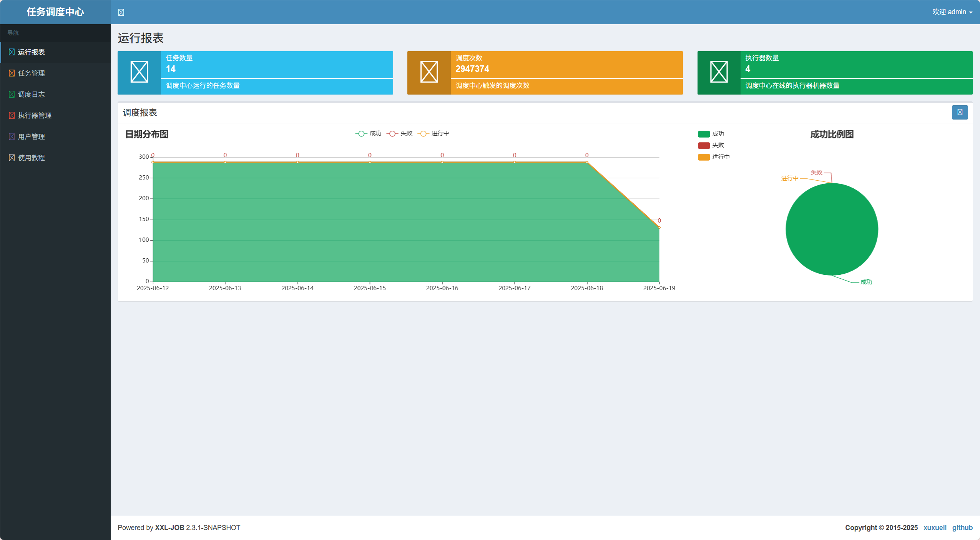Click the purple 用户管理 sidebar icon

point(12,136)
